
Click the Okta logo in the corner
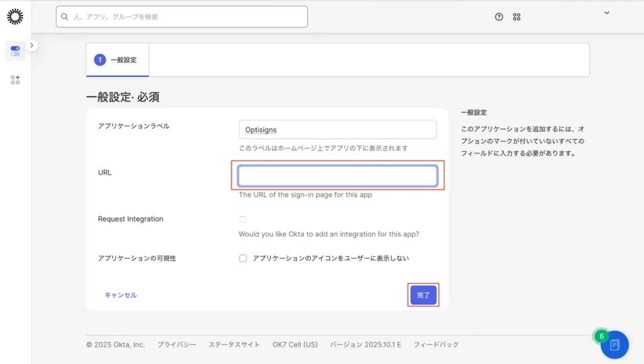[15, 17]
